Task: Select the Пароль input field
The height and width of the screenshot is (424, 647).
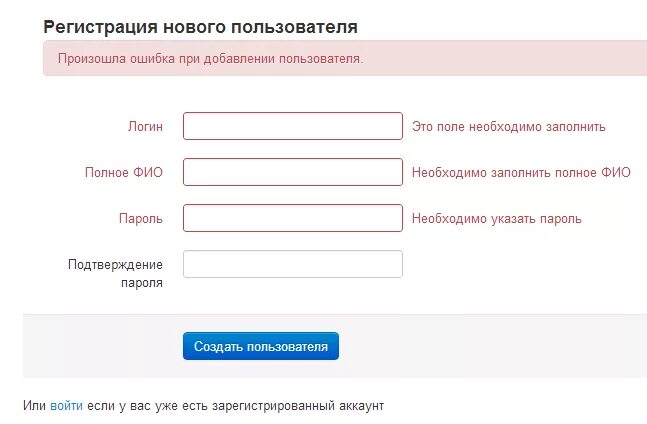Action: coord(293,218)
